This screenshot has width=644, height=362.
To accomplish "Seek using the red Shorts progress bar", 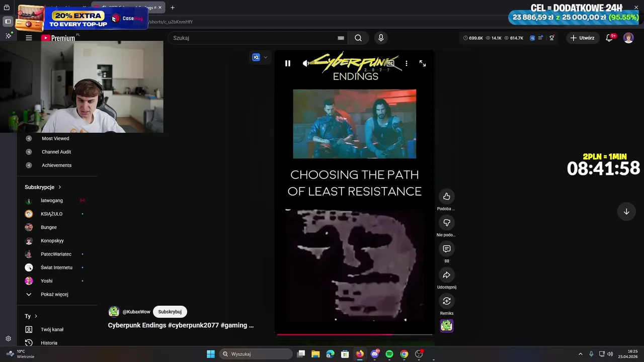I will tap(354, 334).
